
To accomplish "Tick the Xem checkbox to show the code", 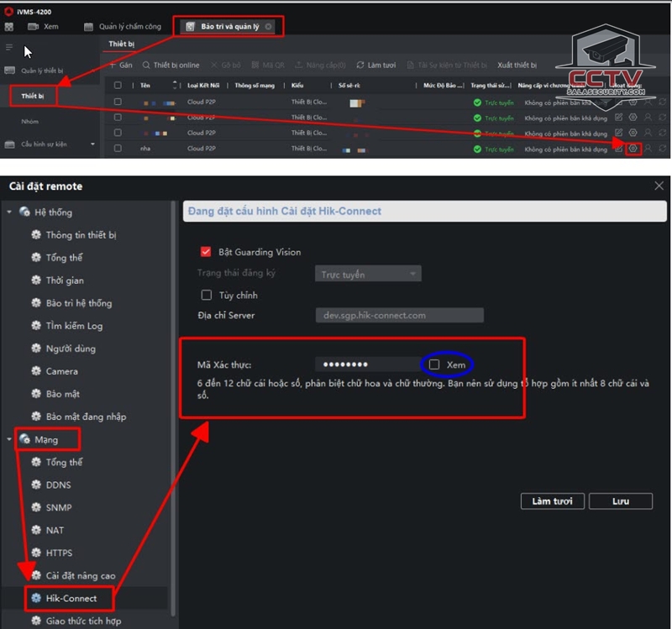I will (434, 364).
